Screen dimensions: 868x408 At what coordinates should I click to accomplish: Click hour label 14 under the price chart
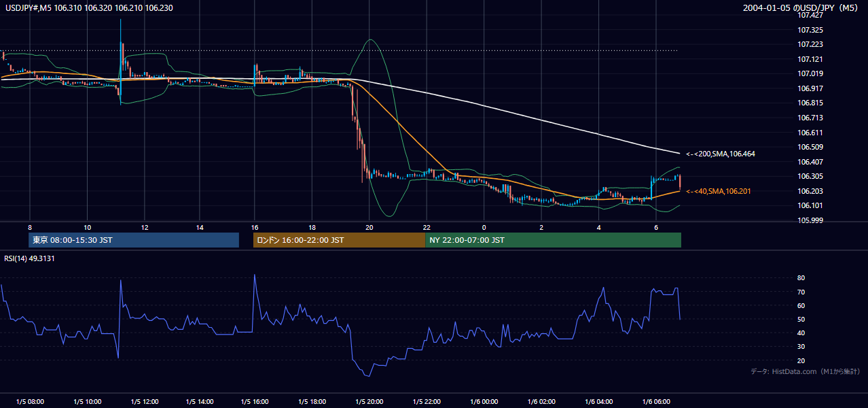coord(200,227)
